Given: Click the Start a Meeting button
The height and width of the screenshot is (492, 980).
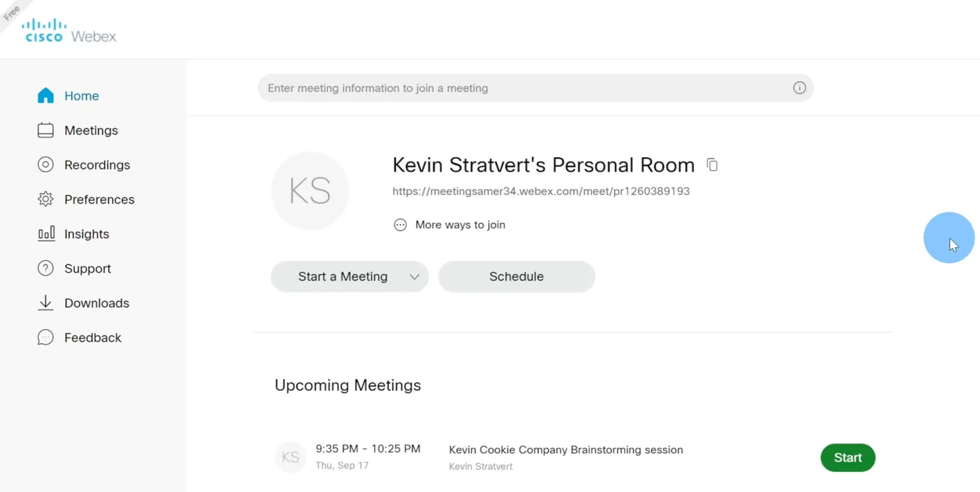Looking at the screenshot, I should (343, 277).
